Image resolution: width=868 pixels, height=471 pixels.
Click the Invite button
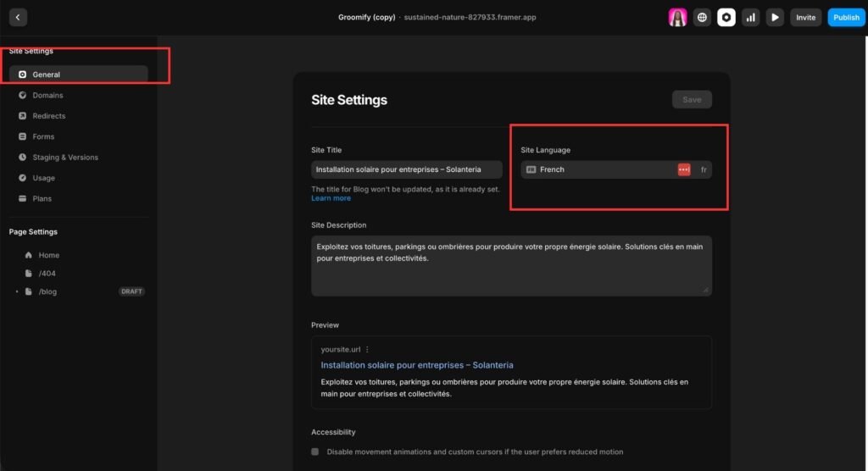(805, 17)
